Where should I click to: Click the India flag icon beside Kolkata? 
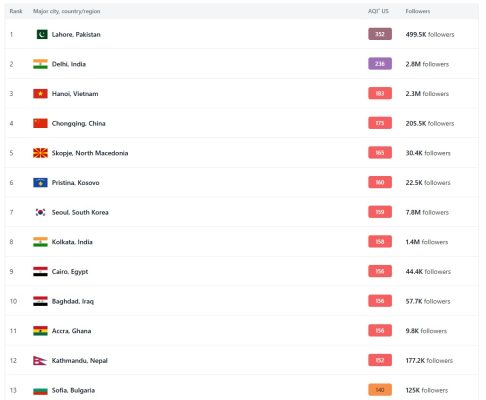click(40, 242)
